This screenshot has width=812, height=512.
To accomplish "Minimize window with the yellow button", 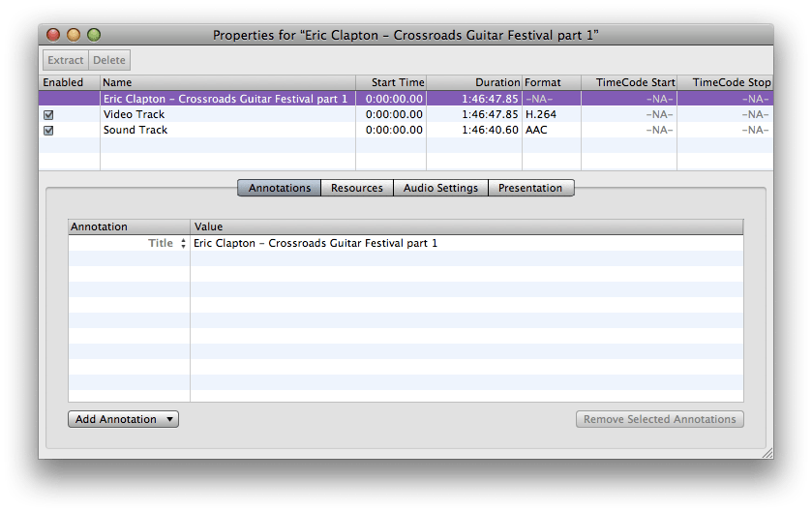I will 74,35.
